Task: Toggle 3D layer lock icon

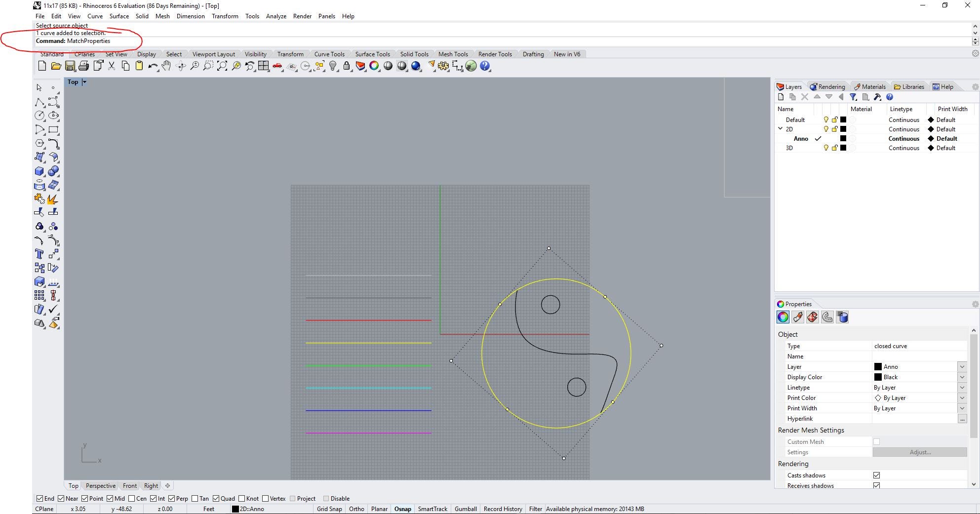Action: tap(834, 148)
